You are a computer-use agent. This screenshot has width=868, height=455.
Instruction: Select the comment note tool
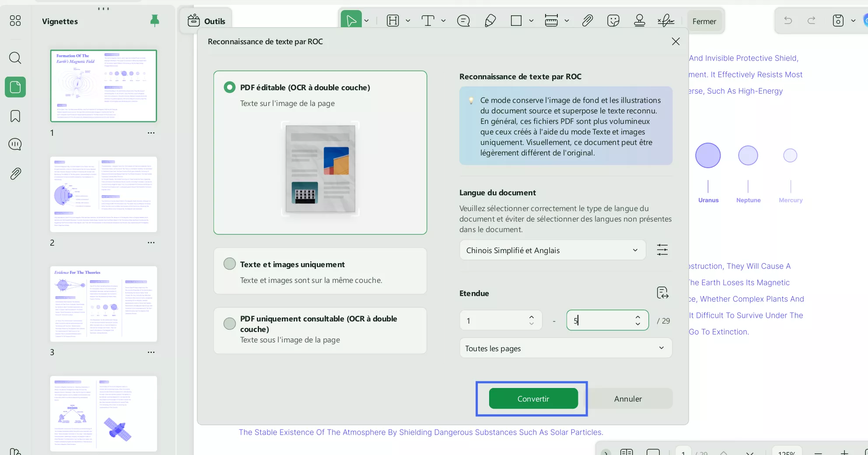[463, 21]
